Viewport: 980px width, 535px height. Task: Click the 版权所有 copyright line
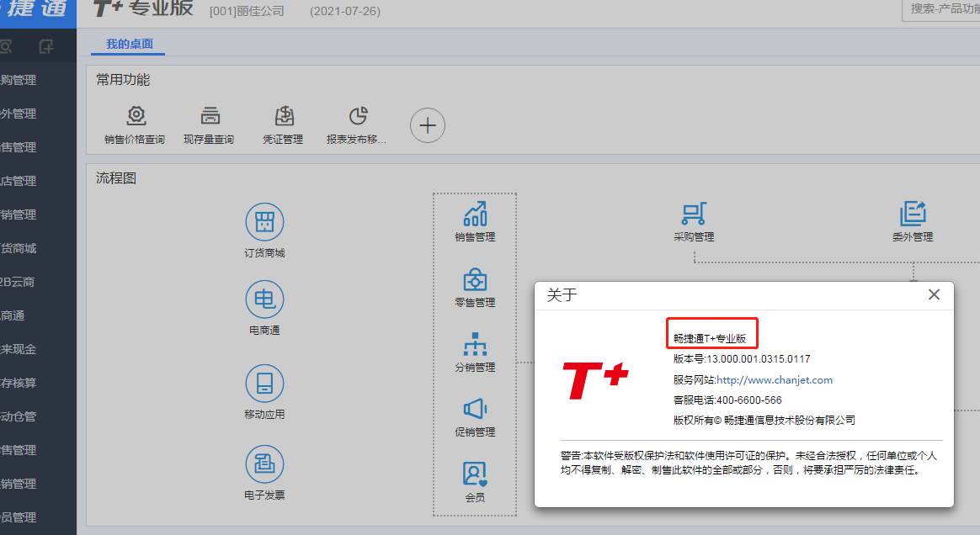pyautogui.click(x=764, y=420)
